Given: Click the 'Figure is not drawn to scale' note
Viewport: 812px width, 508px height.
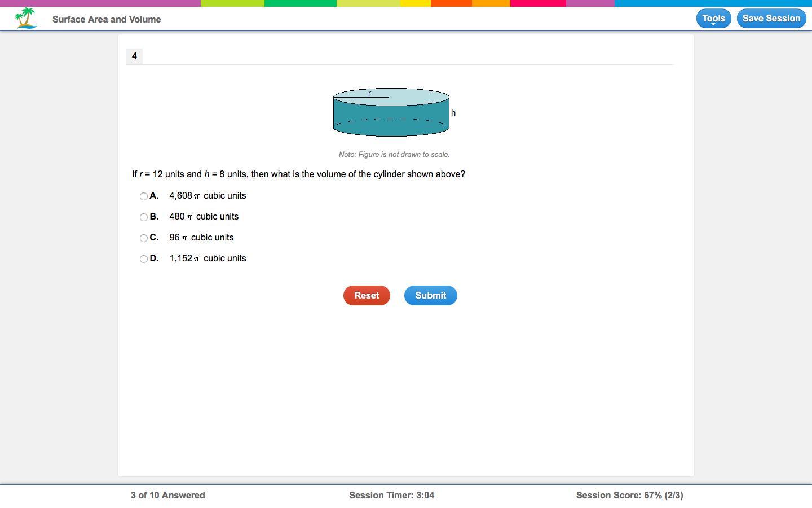Looking at the screenshot, I should [x=394, y=155].
